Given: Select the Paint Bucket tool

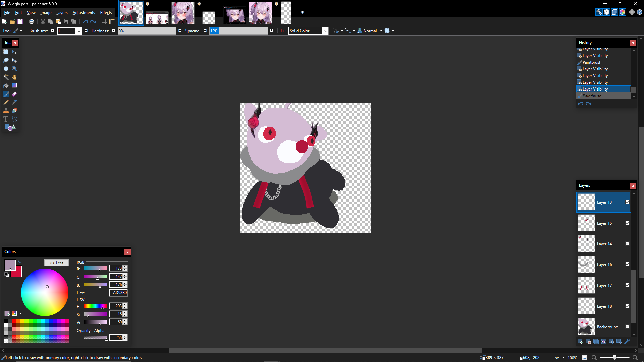Looking at the screenshot, I should click(x=6, y=85).
